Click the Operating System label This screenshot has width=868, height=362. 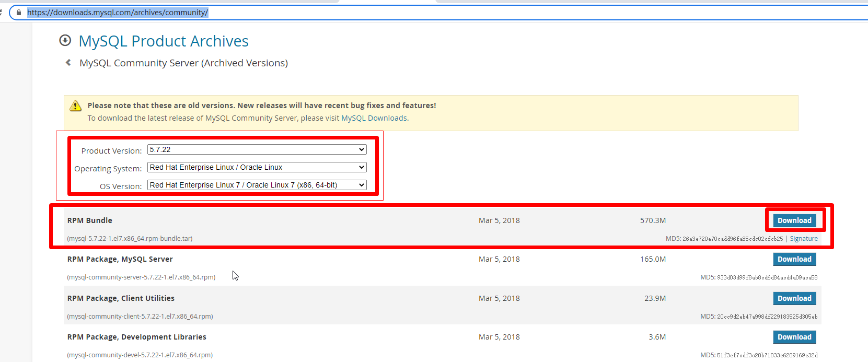[108, 169]
